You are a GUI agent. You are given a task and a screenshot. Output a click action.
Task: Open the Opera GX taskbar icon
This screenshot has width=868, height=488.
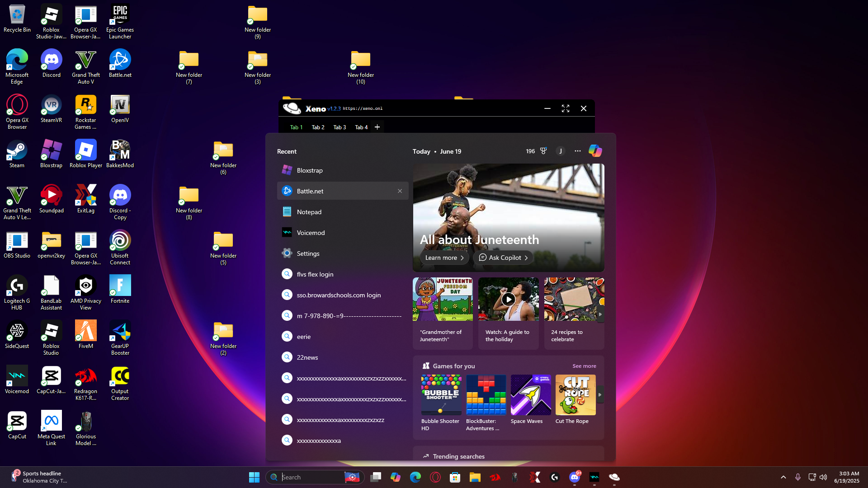pos(435,477)
